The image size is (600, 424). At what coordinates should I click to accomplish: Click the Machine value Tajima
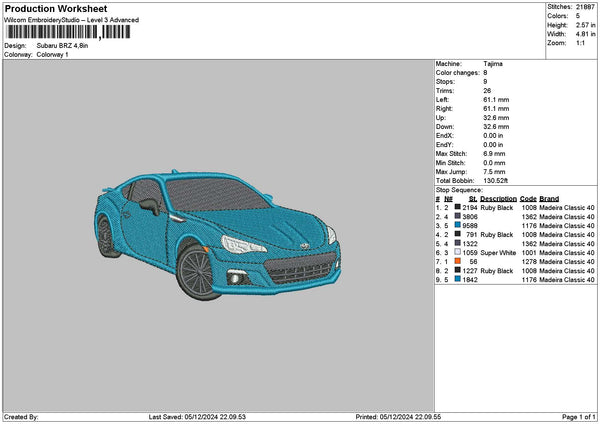493,63
